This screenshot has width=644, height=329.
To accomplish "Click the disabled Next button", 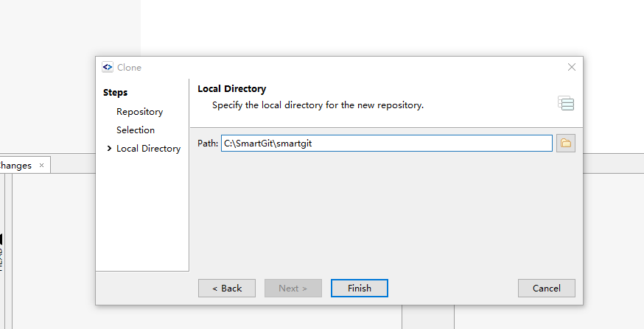I will point(293,288).
